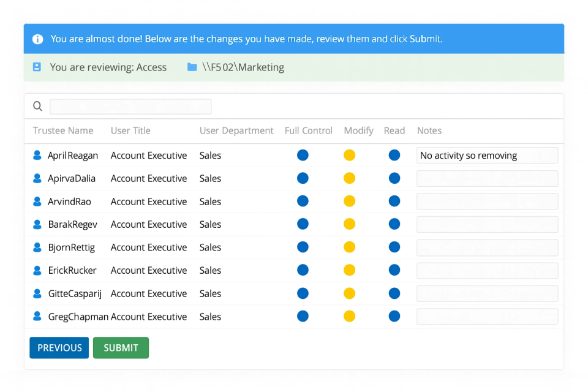This screenshot has width=588, height=392.
Task: Select the user icon beside GitteCasparij
Action: (38, 293)
